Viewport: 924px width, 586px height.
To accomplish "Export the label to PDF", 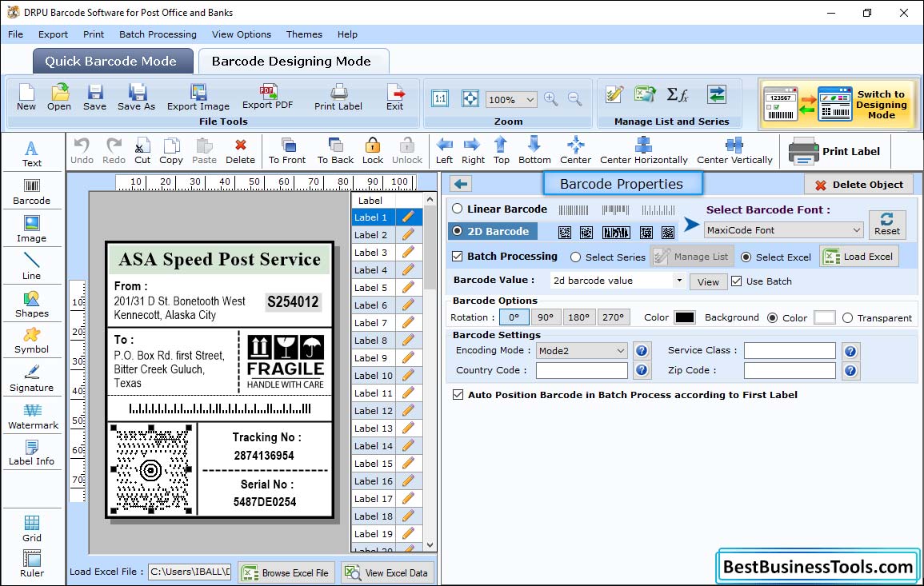I will pyautogui.click(x=267, y=98).
